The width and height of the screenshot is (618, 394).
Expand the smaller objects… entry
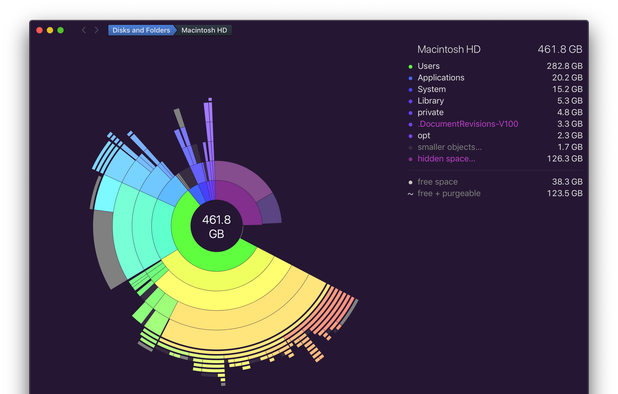point(495,147)
